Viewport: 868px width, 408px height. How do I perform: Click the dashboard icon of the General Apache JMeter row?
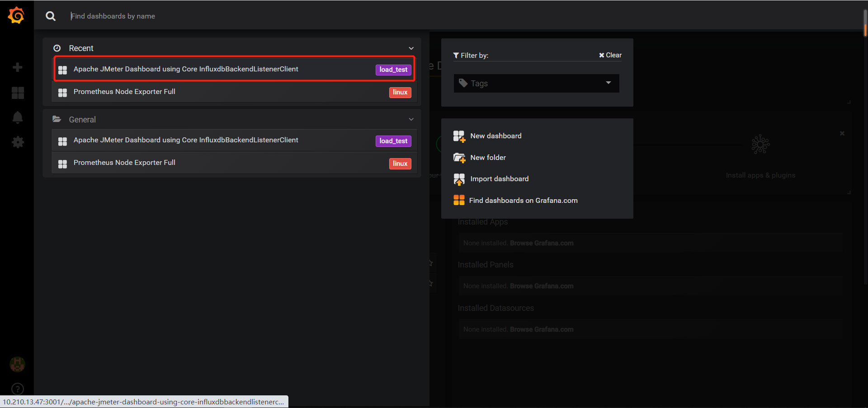(62, 141)
